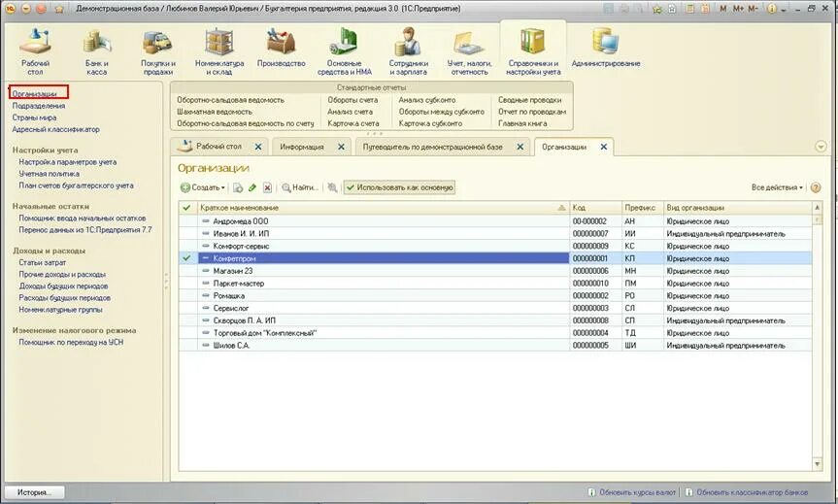This screenshot has height=504, width=838.
Task: Close the Путеводитель tab
Action: pos(520,147)
